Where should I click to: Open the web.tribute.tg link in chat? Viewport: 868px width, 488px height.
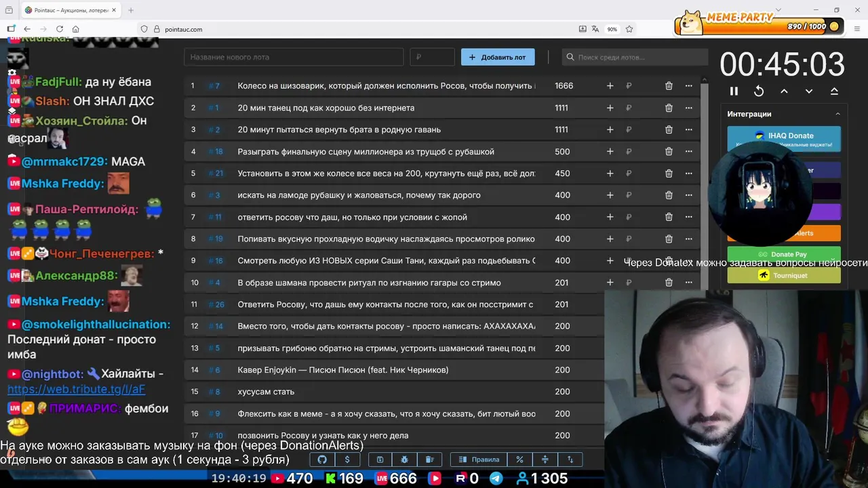click(x=76, y=390)
